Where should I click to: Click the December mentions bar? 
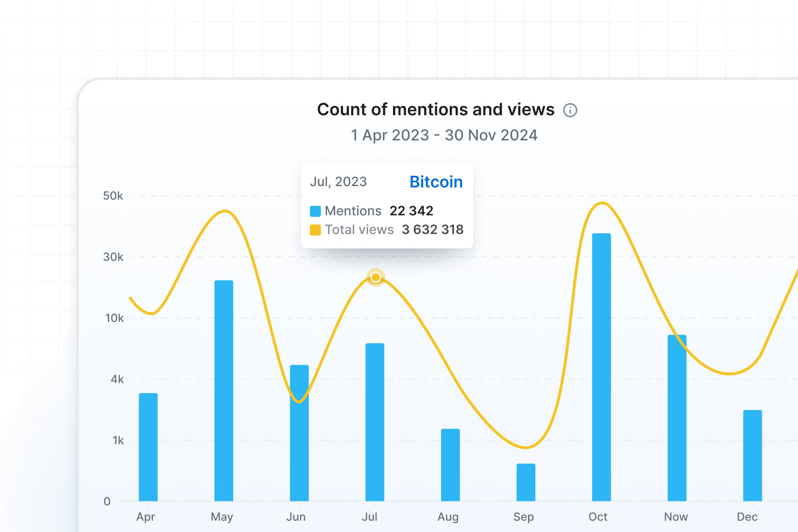click(752, 455)
